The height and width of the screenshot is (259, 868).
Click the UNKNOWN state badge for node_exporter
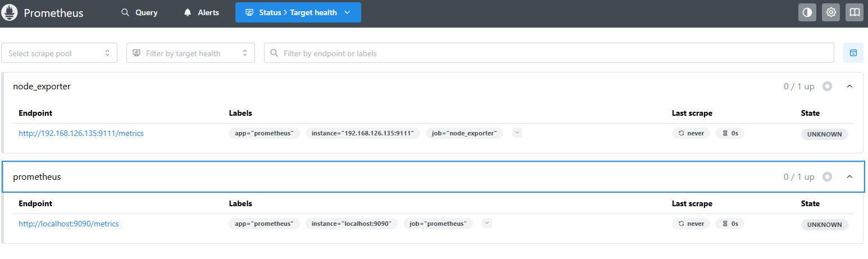coord(824,134)
